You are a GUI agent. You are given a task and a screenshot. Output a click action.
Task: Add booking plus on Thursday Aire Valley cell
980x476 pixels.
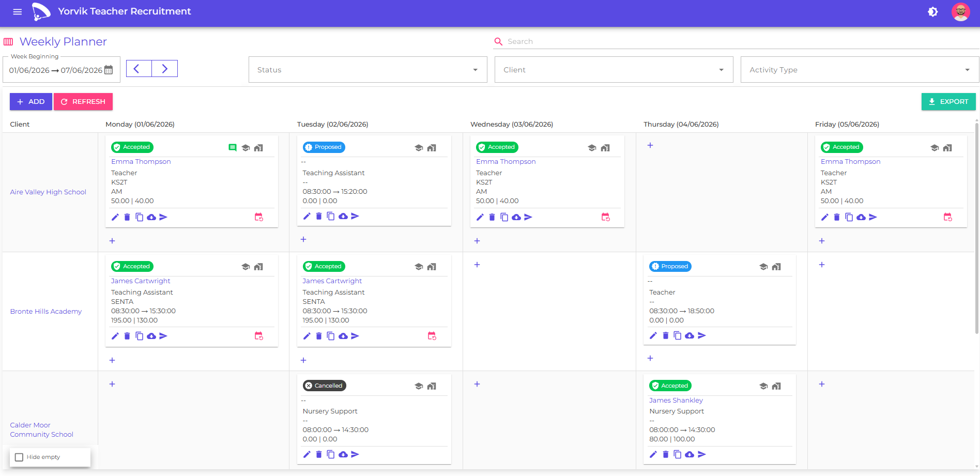(x=650, y=145)
